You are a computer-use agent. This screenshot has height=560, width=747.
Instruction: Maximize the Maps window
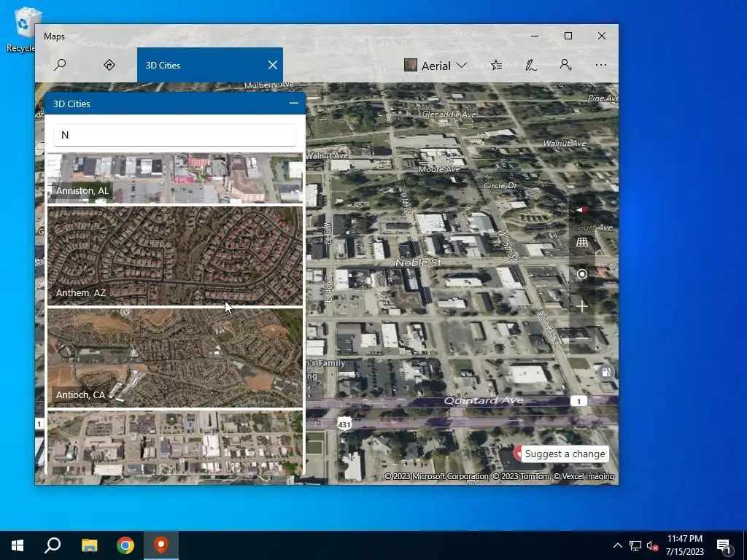pyautogui.click(x=568, y=36)
